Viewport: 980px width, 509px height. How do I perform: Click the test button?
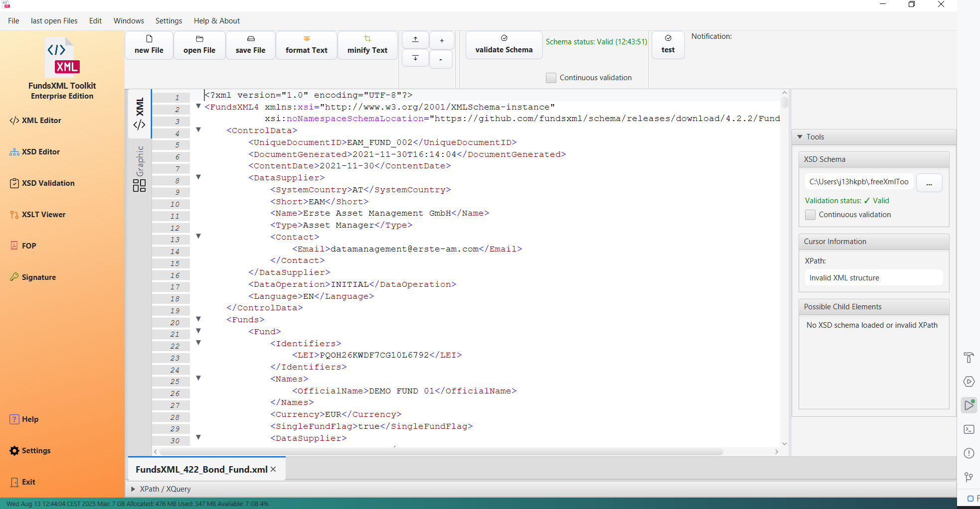point(668,45)
